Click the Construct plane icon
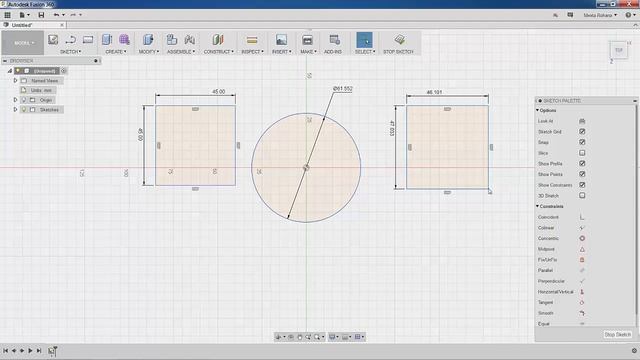Image resolution: width=640 pixels, height=360 pixels. click(x=218, y=40)
